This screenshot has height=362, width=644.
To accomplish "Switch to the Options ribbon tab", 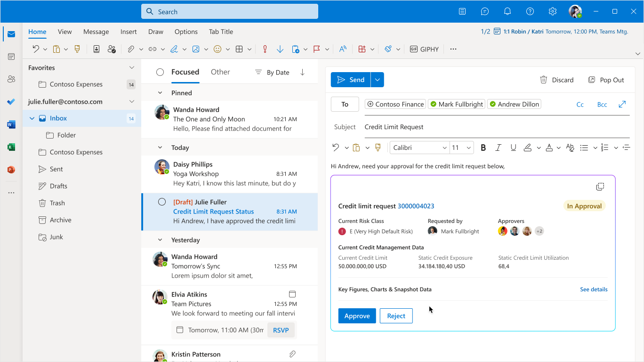I will click(186, 32).
